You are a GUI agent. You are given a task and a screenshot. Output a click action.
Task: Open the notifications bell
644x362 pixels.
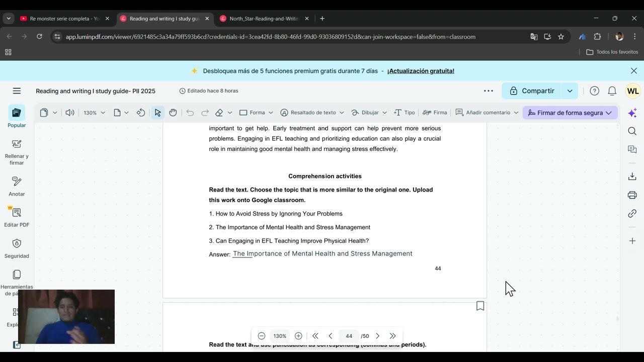tap(612, 91)
